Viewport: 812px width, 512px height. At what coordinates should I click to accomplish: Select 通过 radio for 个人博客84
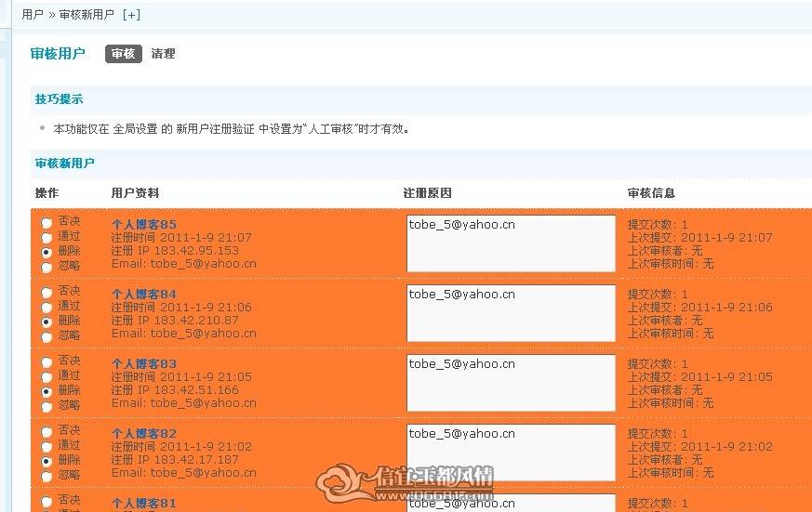pos(47,308)
